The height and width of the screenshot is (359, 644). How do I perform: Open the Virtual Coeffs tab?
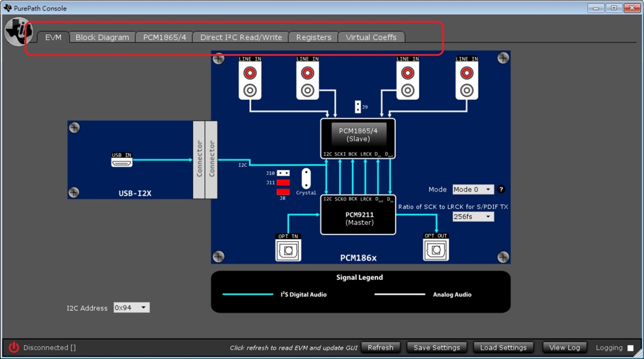(x=371, y=37)
